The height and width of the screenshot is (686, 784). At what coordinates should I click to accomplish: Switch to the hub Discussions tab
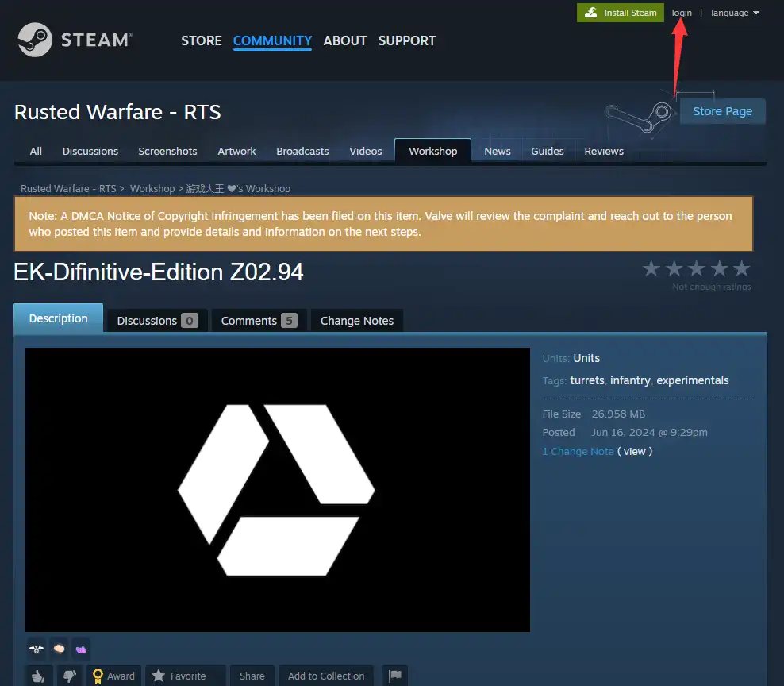coord(90,151)
